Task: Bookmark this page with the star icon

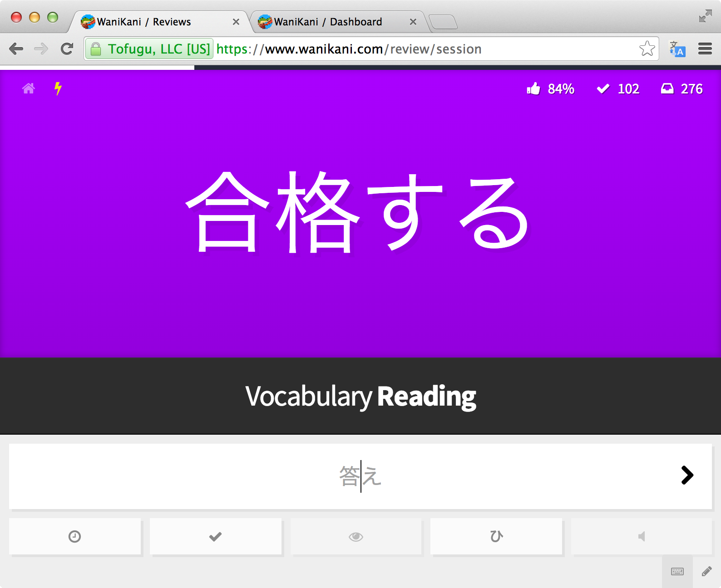Action: (x=647, y=49)
